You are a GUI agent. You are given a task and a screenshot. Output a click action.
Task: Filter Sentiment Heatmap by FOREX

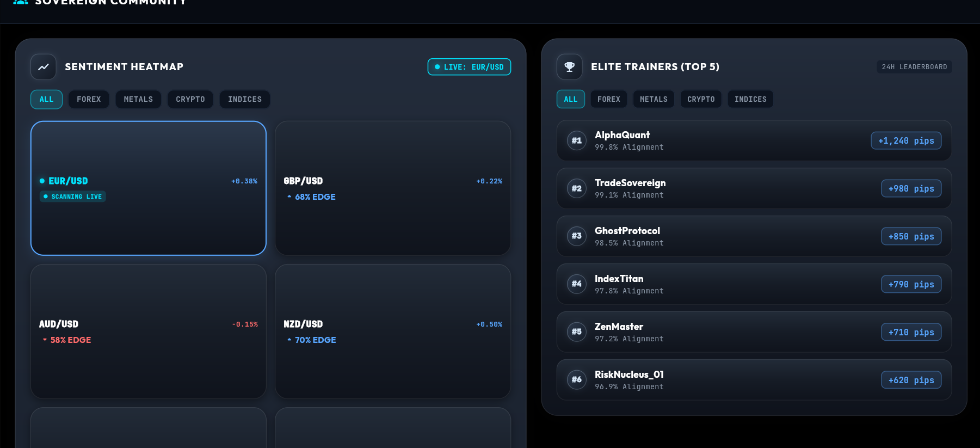pos(89,99)
